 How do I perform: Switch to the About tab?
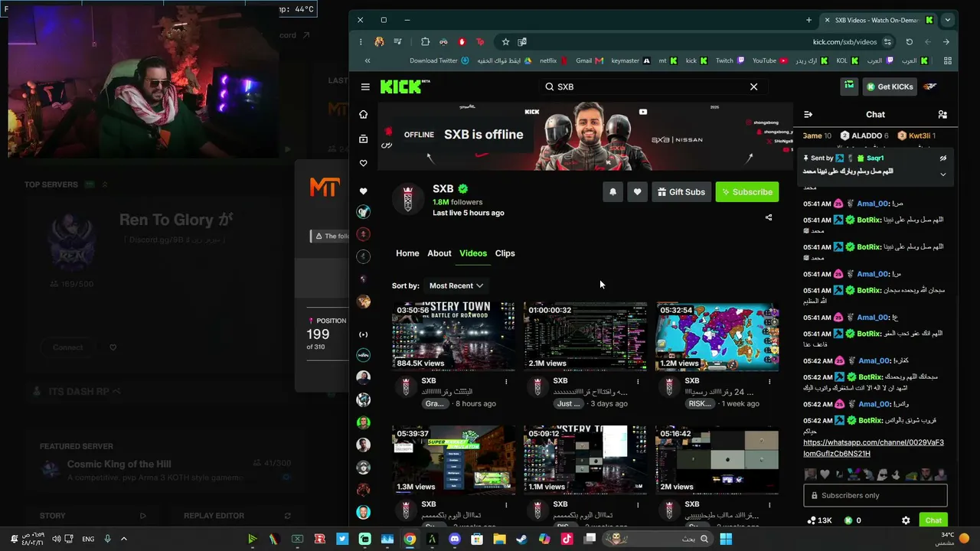click(x=439, y=253)
